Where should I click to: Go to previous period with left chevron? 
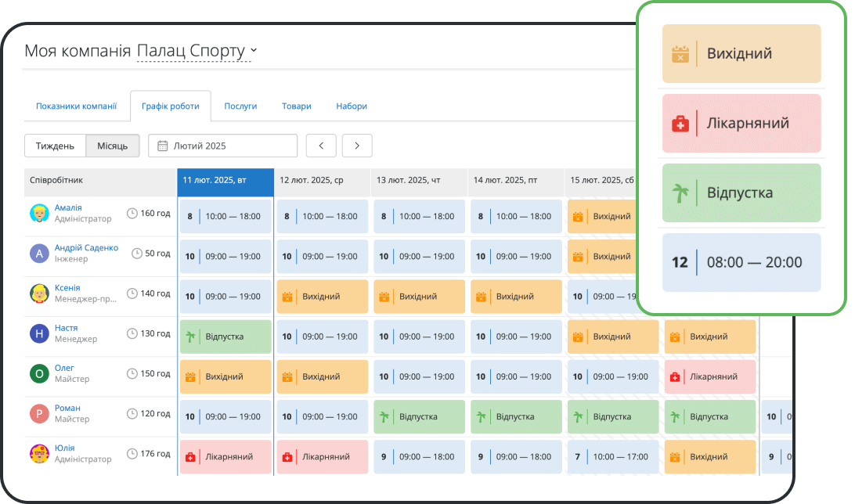(321, 146)
